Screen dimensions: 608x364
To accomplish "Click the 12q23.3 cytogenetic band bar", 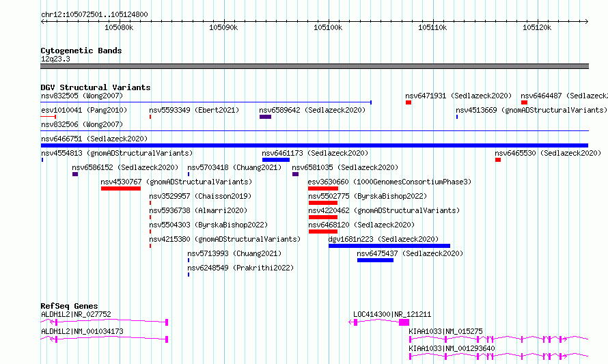I will coord(314,66).
